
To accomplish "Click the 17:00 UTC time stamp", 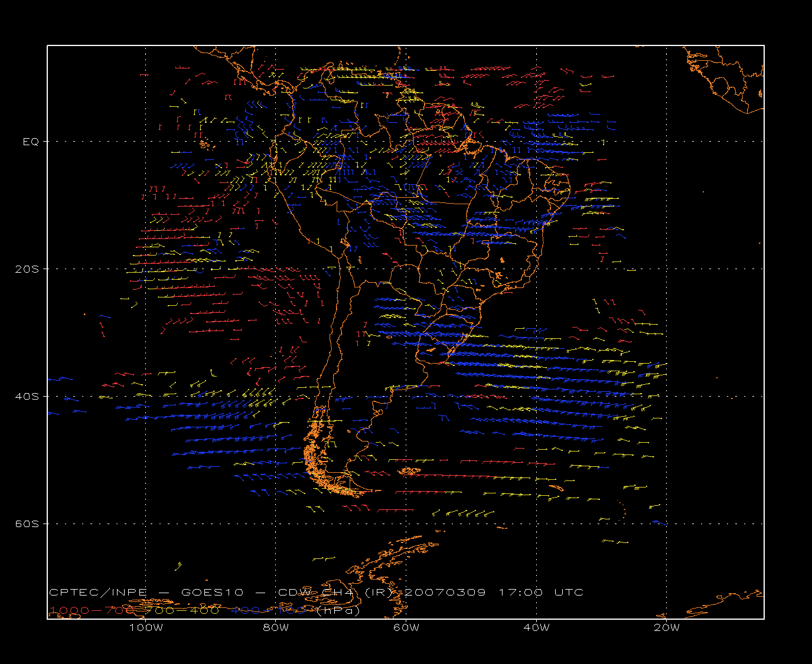I will point(542,592).
